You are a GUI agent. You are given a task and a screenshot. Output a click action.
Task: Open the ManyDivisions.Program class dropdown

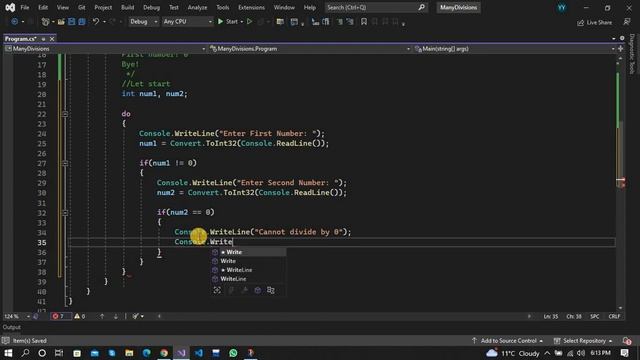coord(310,49)
